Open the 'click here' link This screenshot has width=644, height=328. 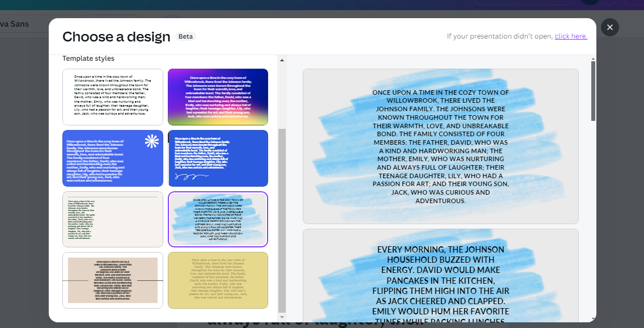point(570,36)
